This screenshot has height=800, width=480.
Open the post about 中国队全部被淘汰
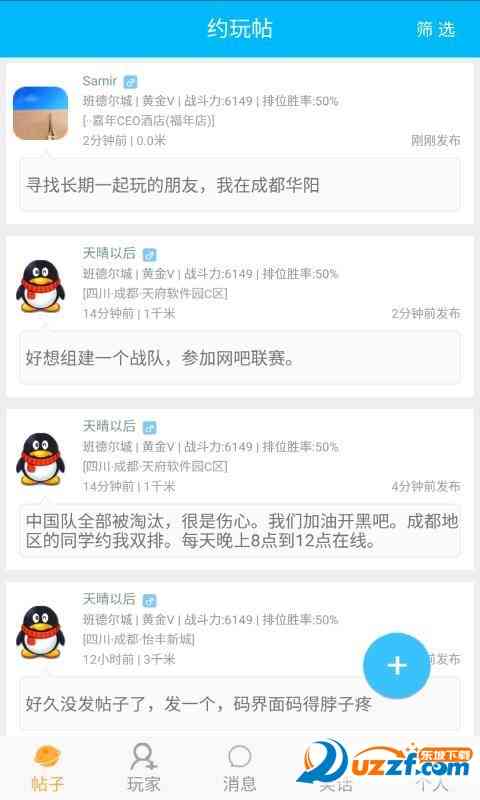[240, 531]
